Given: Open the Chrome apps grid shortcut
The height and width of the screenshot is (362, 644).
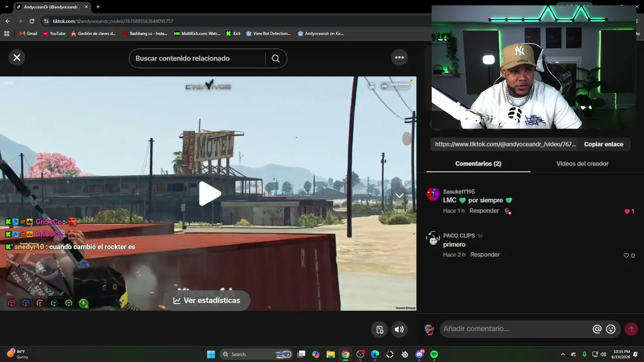Looking at the screenshot, I should point(7,34).
